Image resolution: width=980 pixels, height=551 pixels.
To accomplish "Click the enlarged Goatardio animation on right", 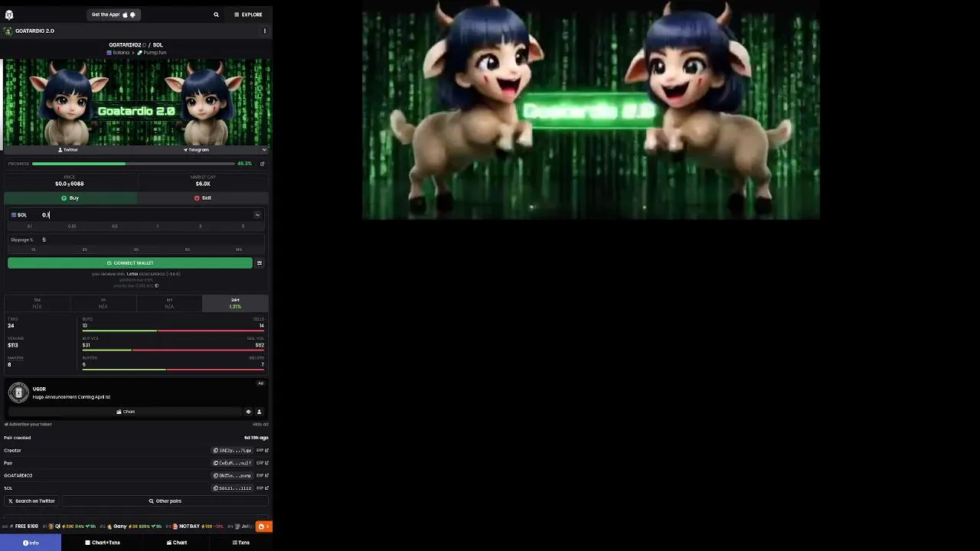I will point(590,110).
